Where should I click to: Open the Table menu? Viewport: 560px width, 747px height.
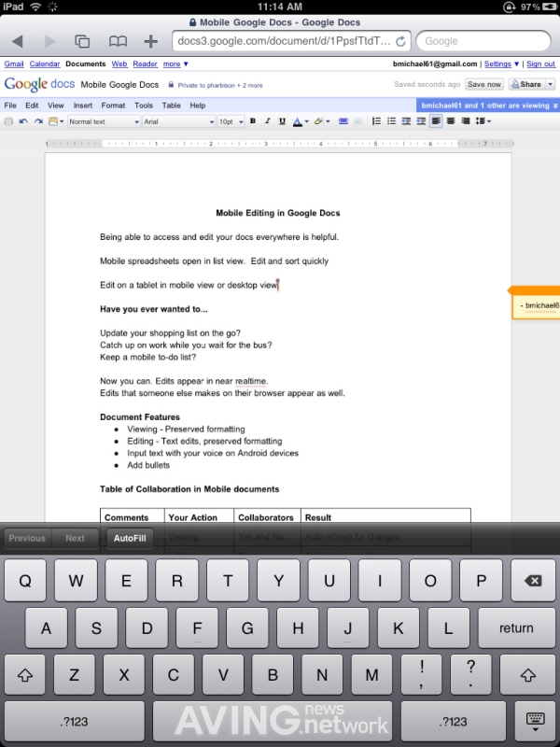[x=171, y=106]
